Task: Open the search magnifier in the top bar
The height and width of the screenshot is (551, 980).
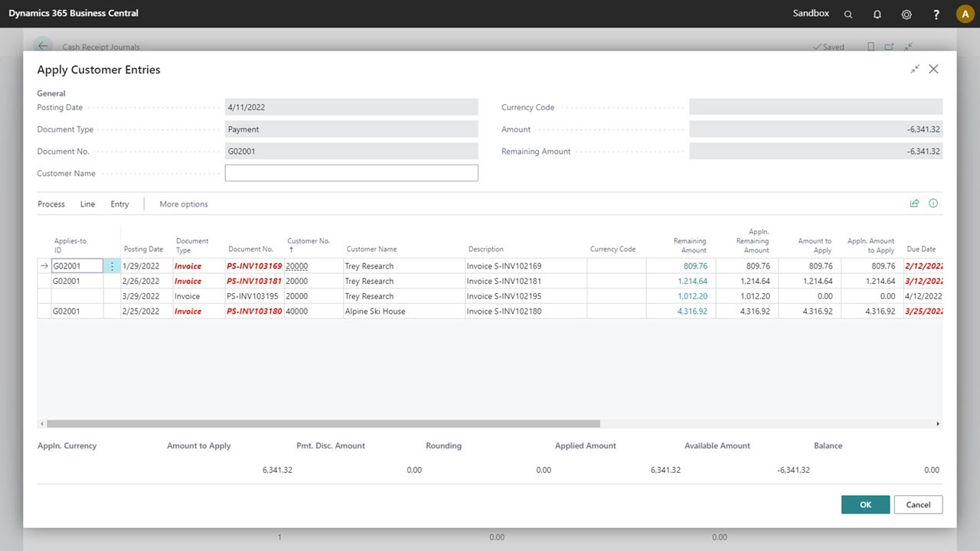Action: point(848,14)
